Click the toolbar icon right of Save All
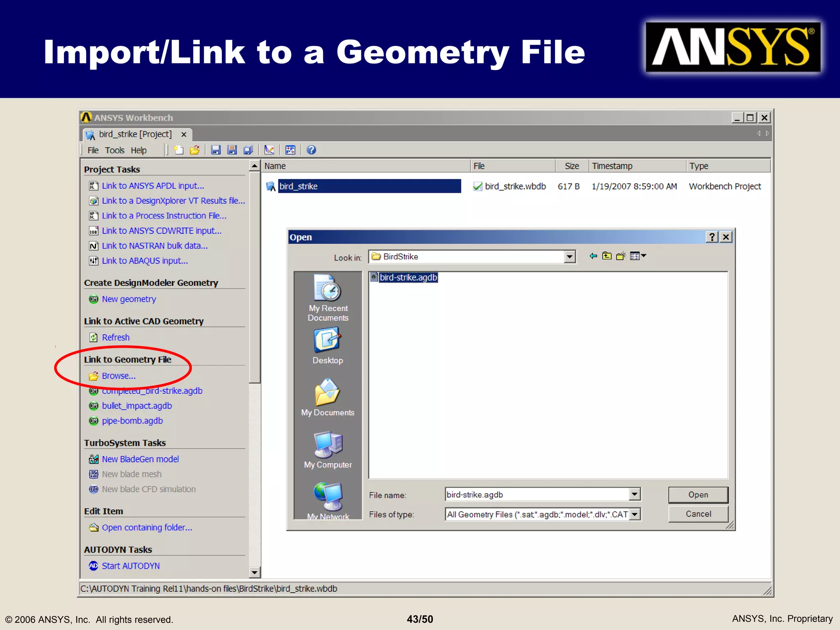Screen dimensions: 840x630 tap(269, 150)
